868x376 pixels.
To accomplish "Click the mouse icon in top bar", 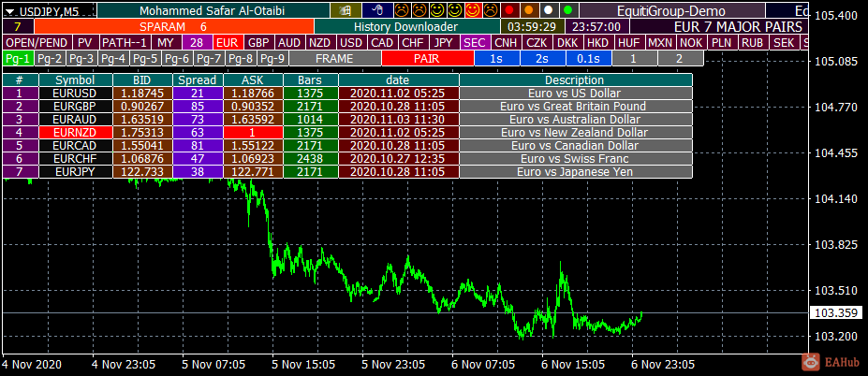I will point(377,10).
